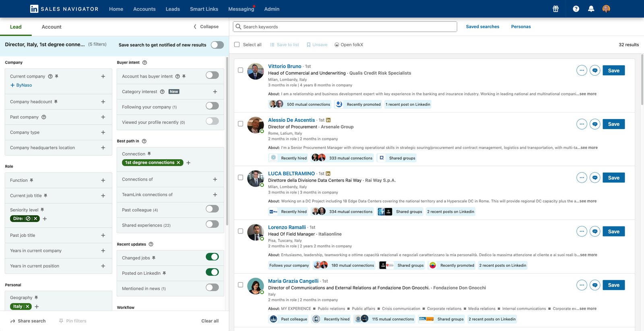Expand Years in current company filter
The width and height of the screenshot is (644, 331).
tap(103, 251)
